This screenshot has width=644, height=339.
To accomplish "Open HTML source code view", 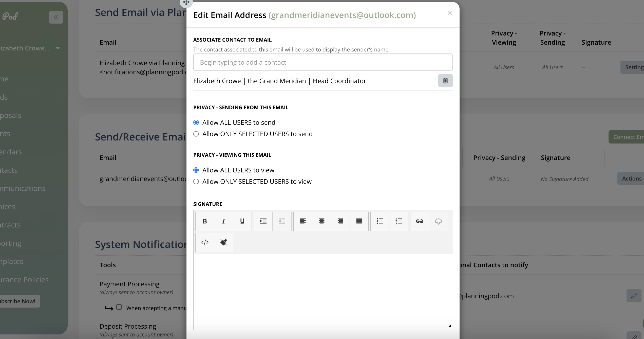I will tap(205, 242).
